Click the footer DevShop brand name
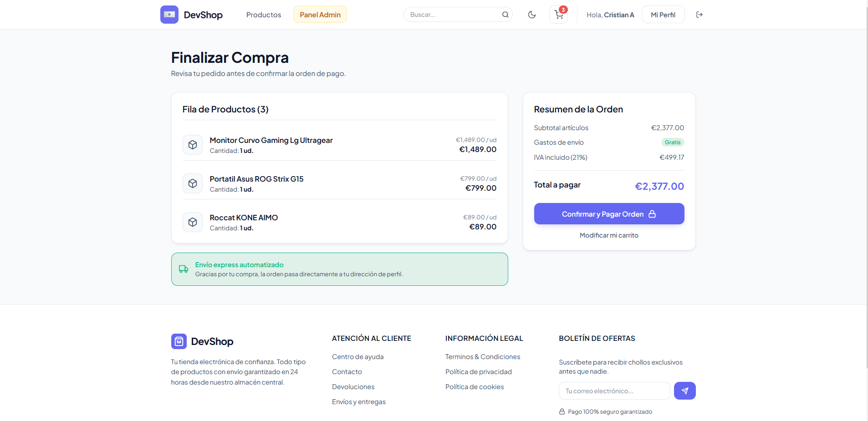Image resolution: width=868 pixels, height=421 pixels. 212,341
